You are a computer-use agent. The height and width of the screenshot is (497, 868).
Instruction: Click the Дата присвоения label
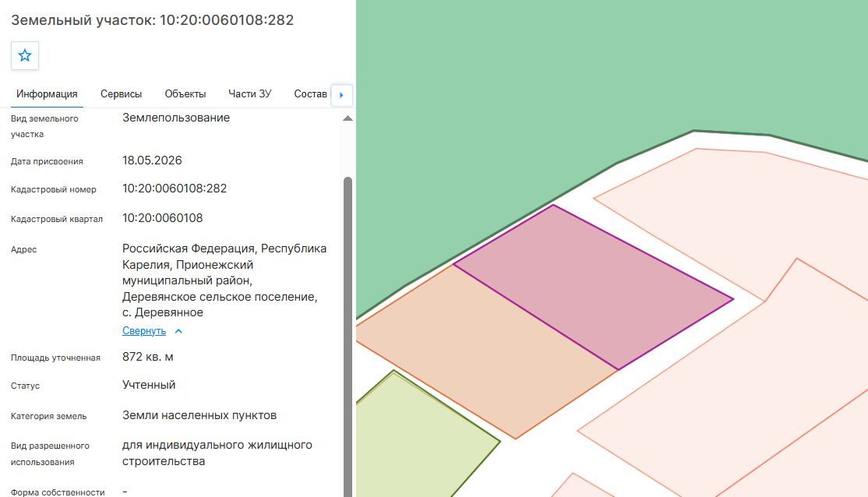coord(47,161)
